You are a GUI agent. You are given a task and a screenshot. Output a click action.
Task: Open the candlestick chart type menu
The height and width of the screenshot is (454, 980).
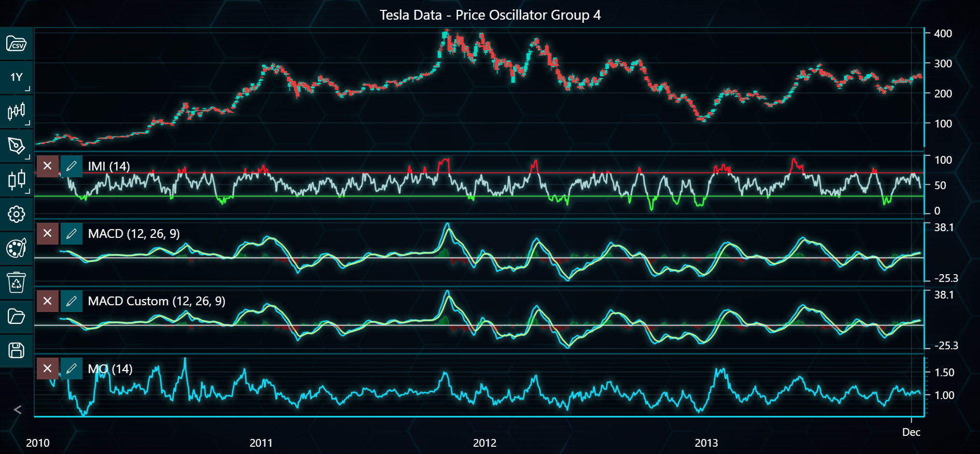[x=16, y=111]
